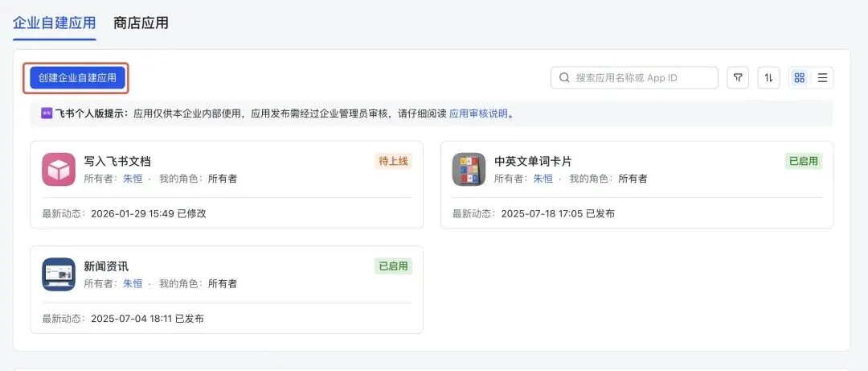
Task: Open the 写入飞书文档 app title
Action: pyautogui.click(x=117, y=161)
